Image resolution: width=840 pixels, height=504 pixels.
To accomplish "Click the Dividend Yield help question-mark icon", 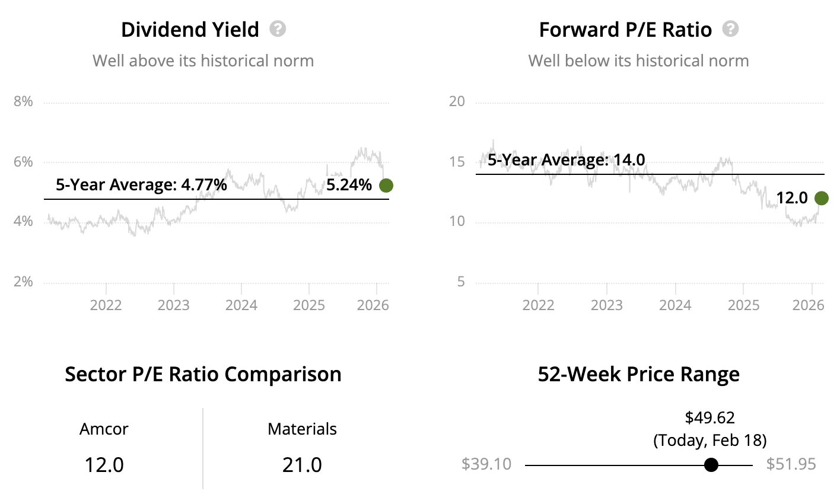I will 278,29.
